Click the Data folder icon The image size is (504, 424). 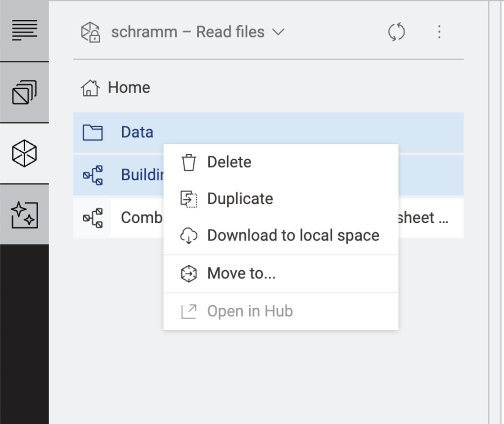[x=93, y=132]
